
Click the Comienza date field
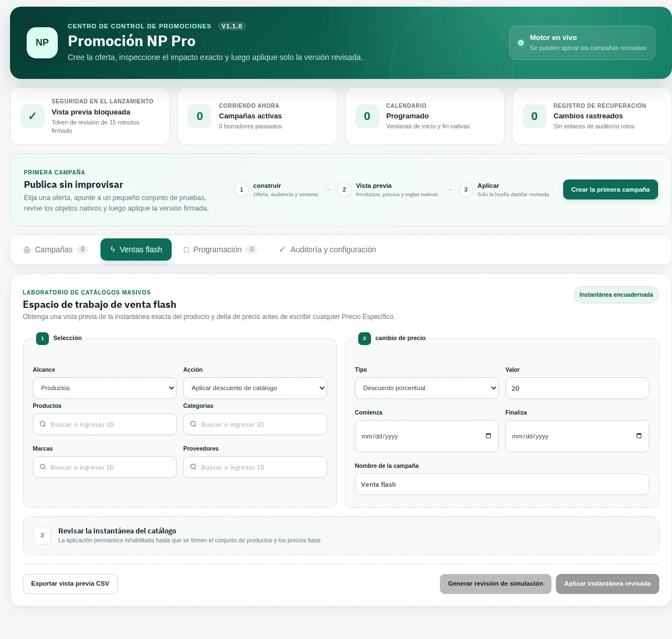427,436
